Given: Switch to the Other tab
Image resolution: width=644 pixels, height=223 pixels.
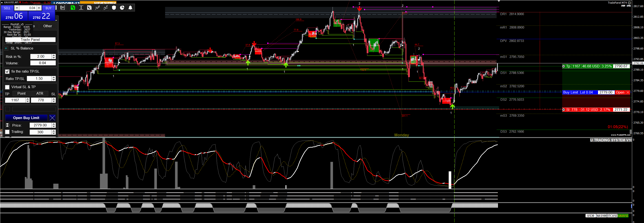Looking at the screenshot, I should tap(47, 26).
